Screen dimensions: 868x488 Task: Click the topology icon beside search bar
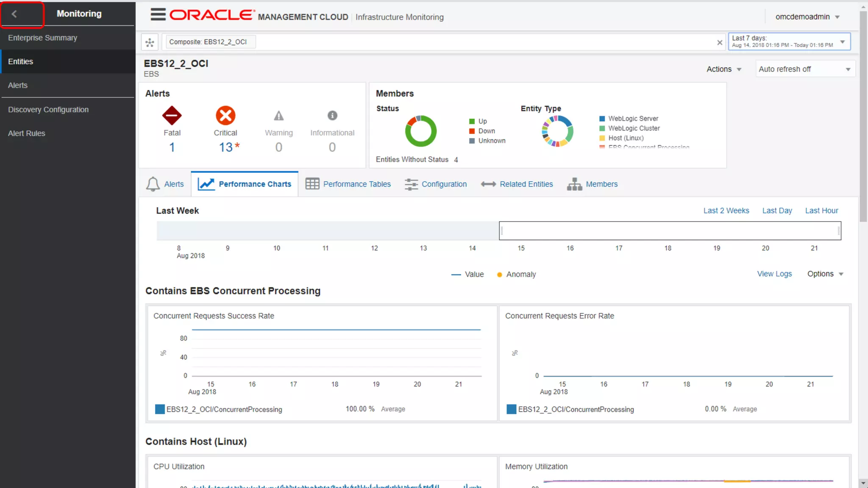(150, 42)
